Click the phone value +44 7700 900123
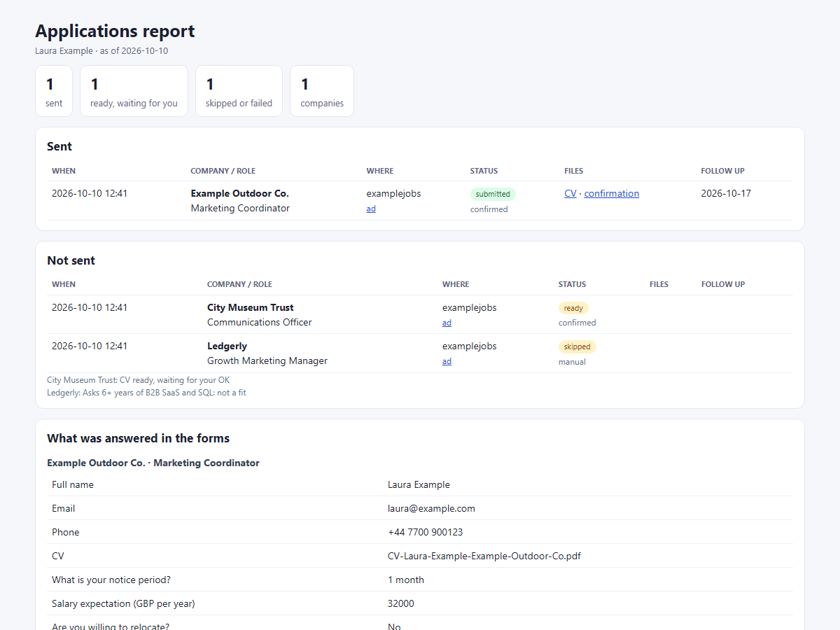The height and width of the screenshot is (630, 840). 425,533
